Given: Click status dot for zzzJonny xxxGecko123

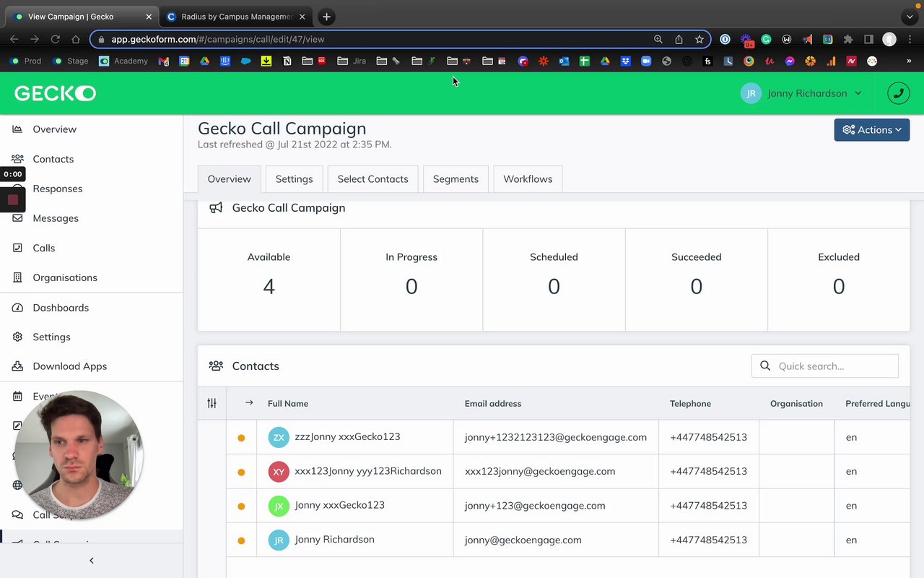Looking at the screenshot, I should click(241, 438).
